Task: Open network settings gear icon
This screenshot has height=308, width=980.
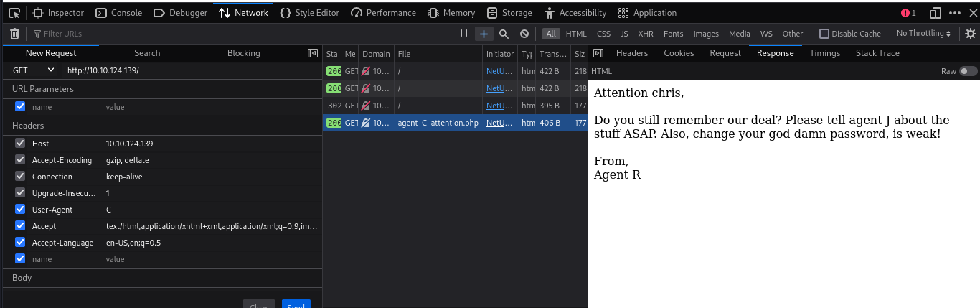Action: tap(971, 34)
